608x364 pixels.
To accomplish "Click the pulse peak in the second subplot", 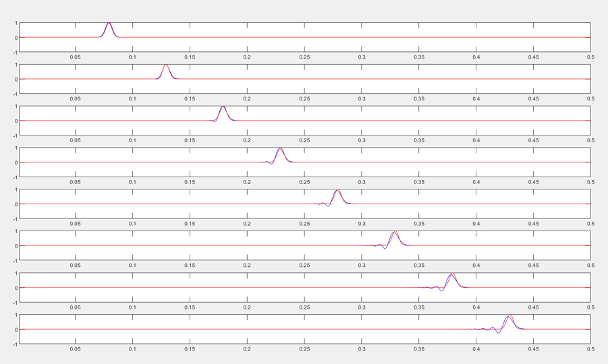I will click(x=166, y=65).
